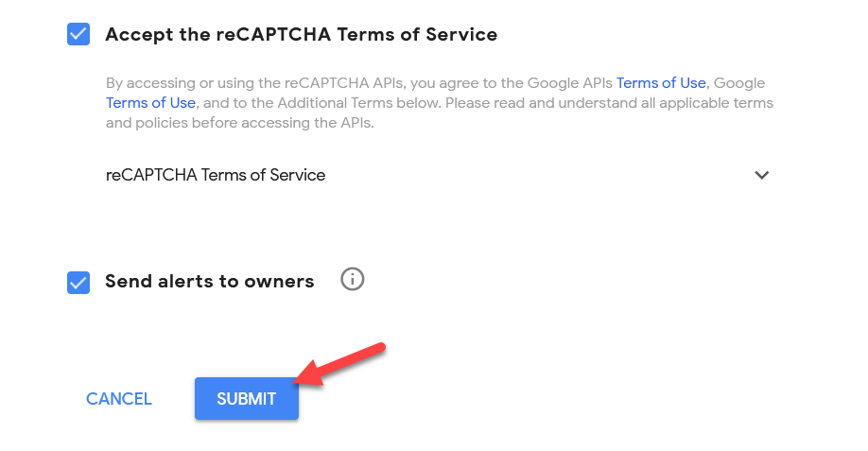Click the blue SUBMIT button

[247, 398]
